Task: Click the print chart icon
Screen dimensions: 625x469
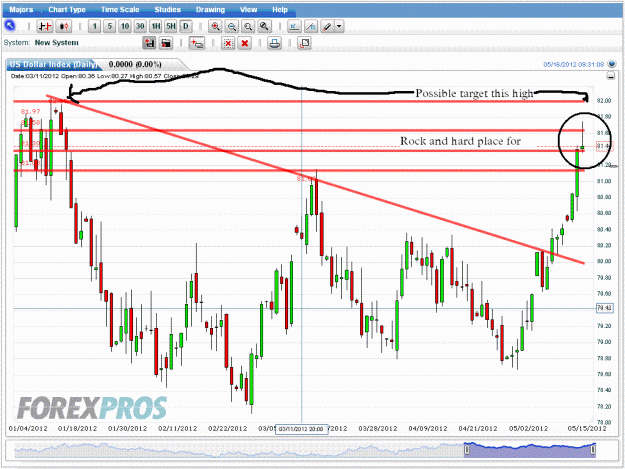Action: [274, 43]
